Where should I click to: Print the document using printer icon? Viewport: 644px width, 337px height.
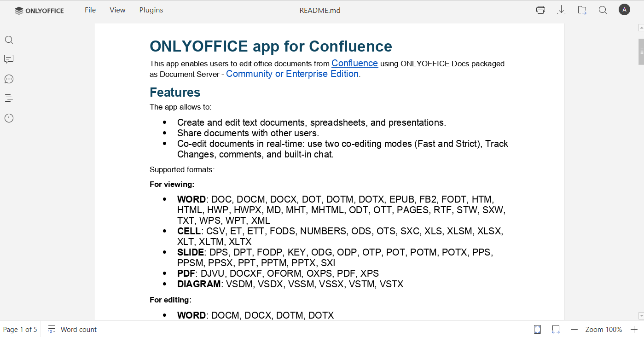[x=540, y=10]
